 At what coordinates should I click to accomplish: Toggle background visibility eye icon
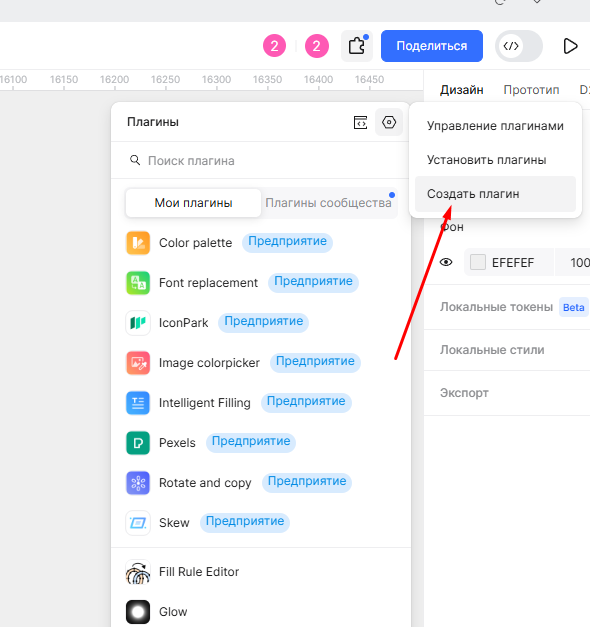[446, 262]
